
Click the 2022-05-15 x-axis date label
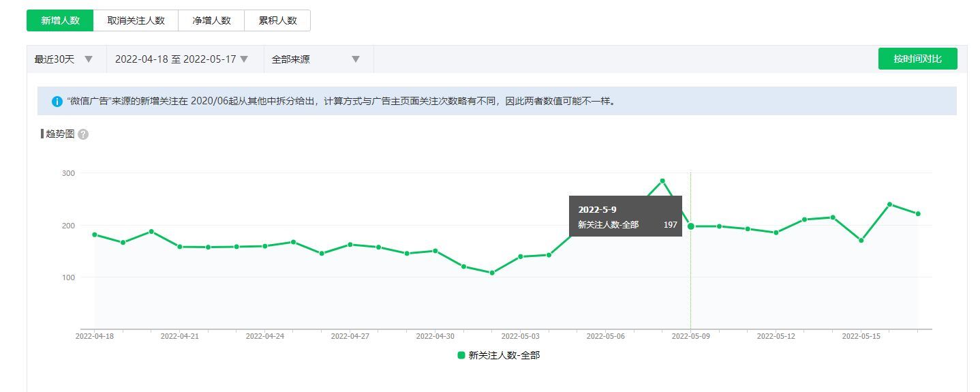(x=861, y=336)
